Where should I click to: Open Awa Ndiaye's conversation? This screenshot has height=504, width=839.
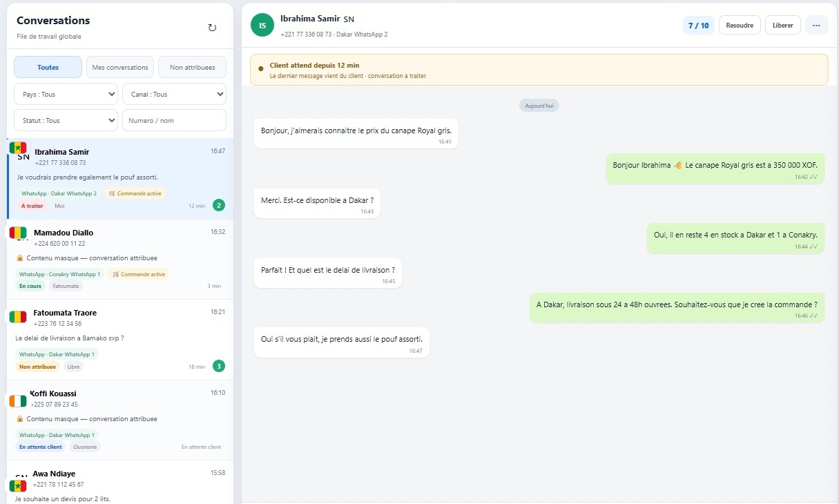point(120,483)
